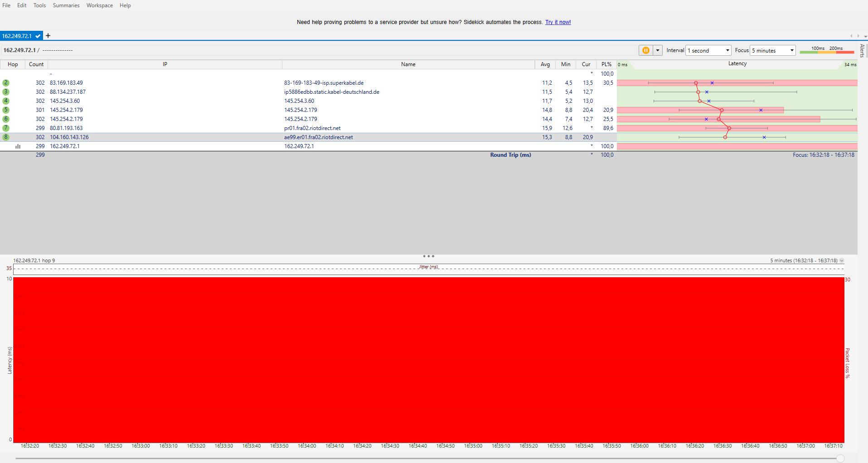This screenshot has width=868, height=463.
Task: Click the 89,6 packet loss value on hop 7
Action: point(608,128)
